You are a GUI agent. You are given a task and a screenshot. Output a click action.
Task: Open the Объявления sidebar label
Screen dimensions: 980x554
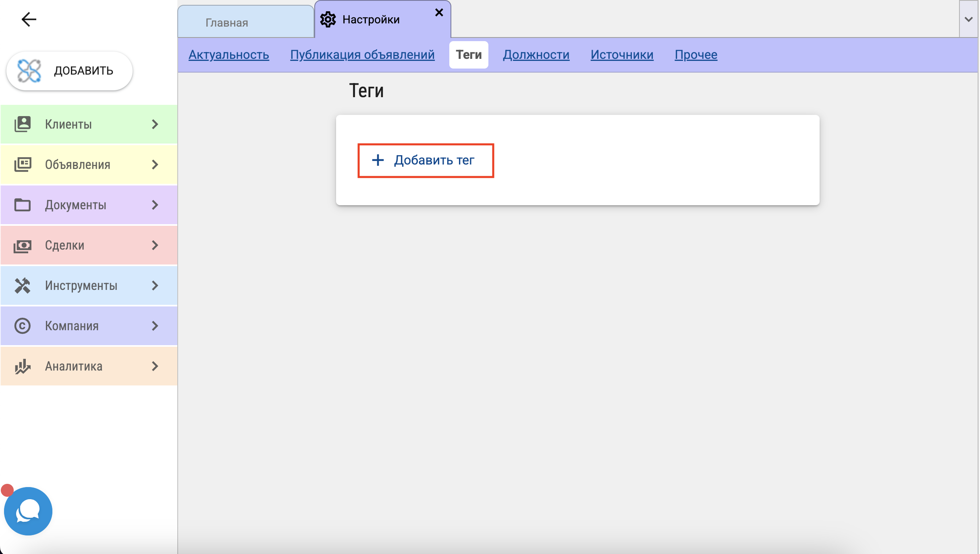(x=78, y=165)
